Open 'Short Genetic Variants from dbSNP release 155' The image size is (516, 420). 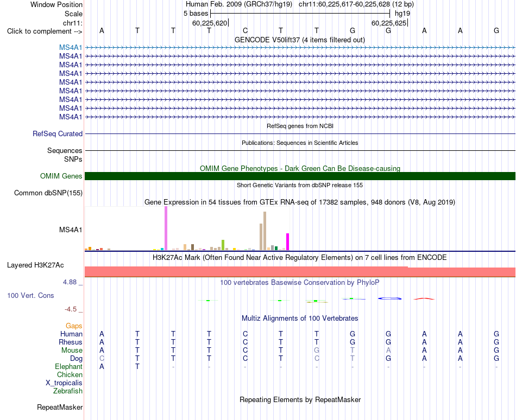click(x=300, y=185)
